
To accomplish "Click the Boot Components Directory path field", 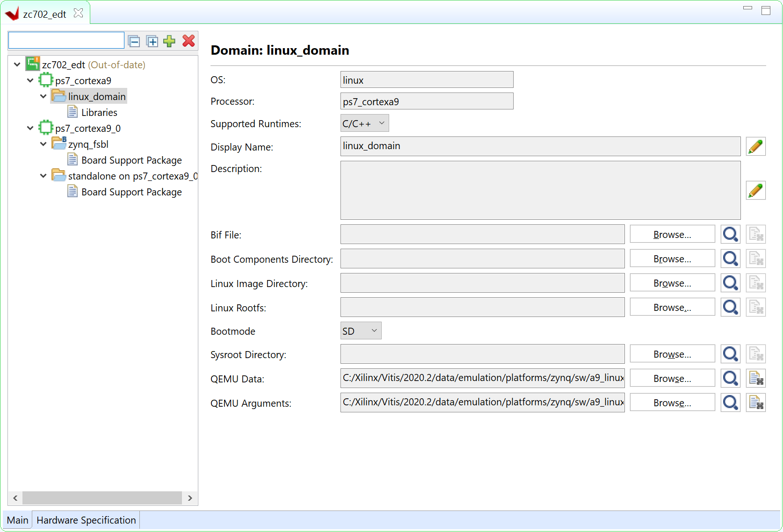I will (x=482, y=259).
